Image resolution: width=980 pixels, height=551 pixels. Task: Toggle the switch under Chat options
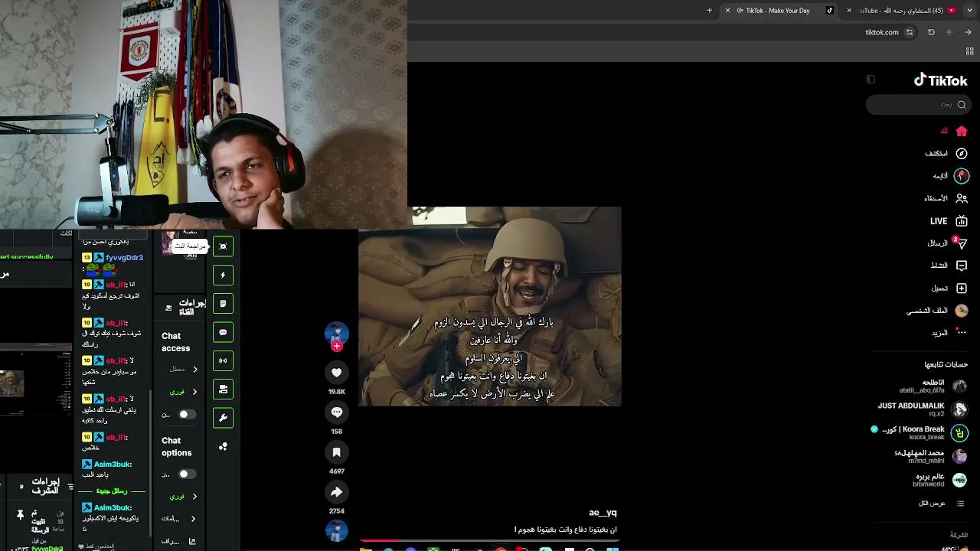187,474
